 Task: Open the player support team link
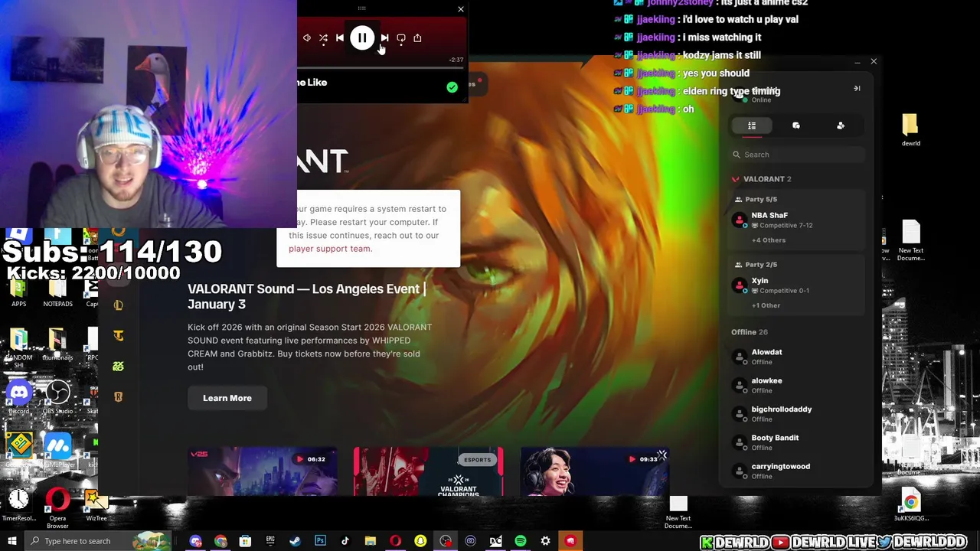click(x=330, y=249)
